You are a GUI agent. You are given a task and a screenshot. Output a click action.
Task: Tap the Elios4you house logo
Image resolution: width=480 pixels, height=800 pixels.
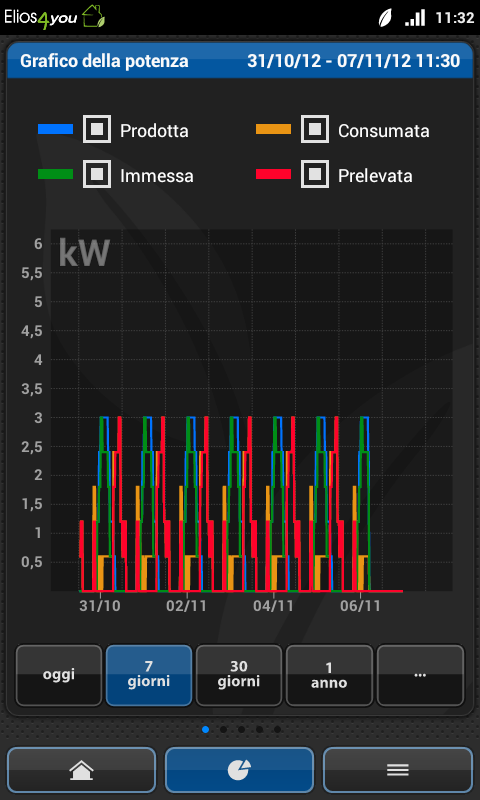(x=93, y=17)
